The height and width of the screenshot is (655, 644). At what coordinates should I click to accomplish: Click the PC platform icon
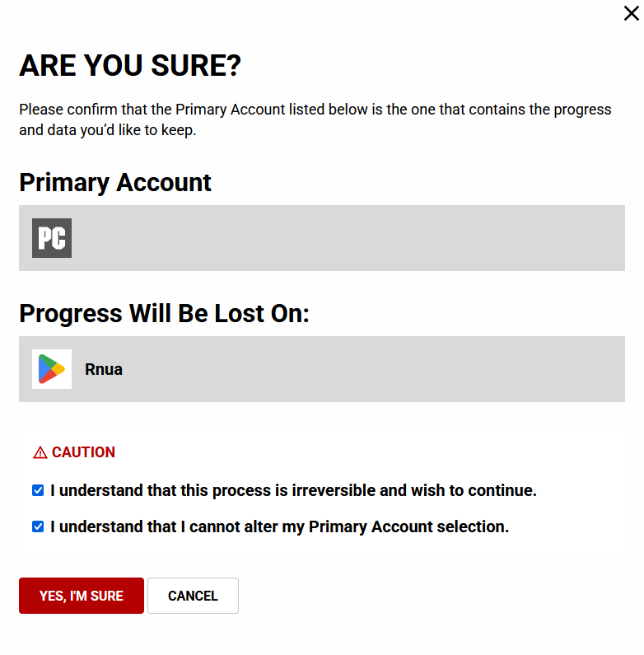click(52, 238)
